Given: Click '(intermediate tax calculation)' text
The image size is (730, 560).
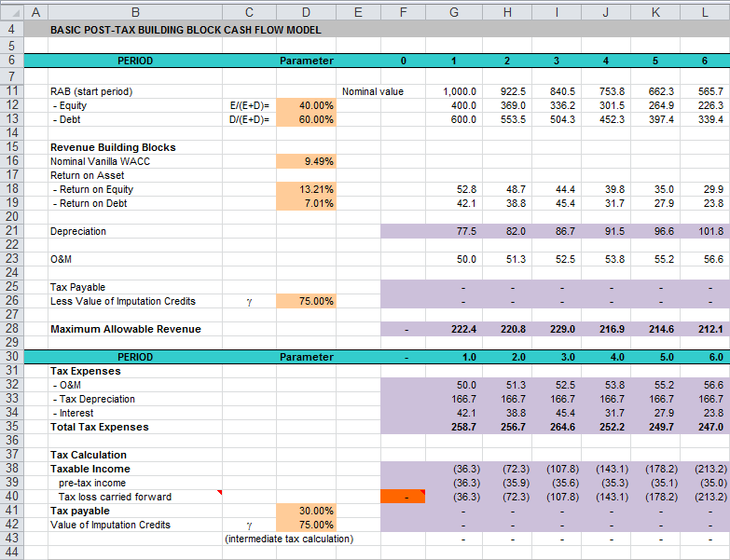Looking at the screenshot, I should pyautogui.click(x=289, y=539).
